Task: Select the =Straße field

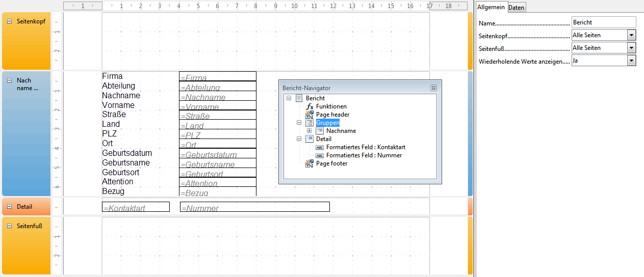Action: 218,115
